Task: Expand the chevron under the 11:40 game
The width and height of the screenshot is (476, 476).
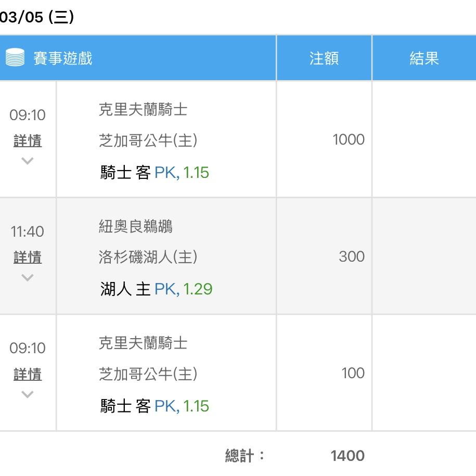Action: [x=28, y=277]
